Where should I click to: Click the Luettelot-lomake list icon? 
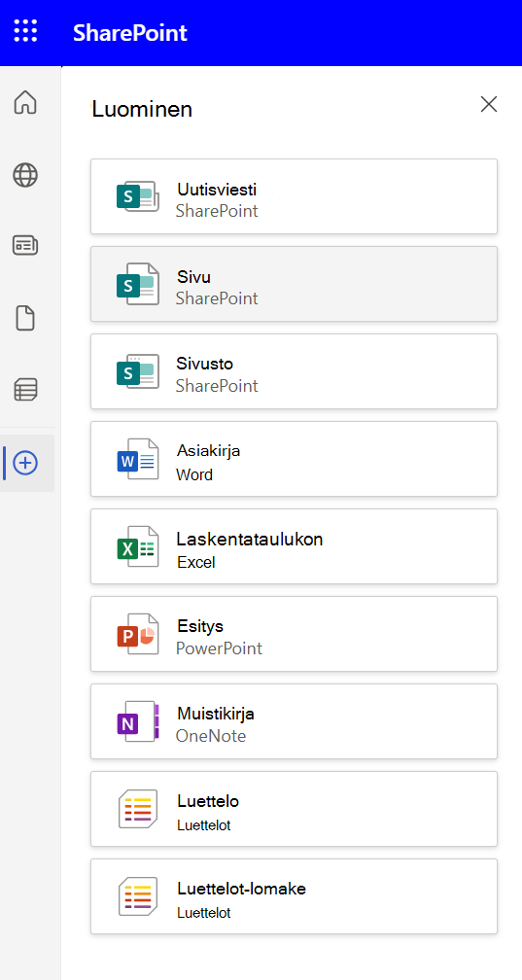(138, 896)
